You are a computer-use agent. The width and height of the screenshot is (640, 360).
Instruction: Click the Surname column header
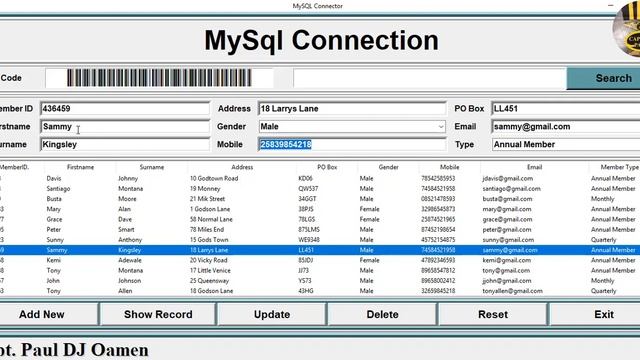(x=152, y=167)
